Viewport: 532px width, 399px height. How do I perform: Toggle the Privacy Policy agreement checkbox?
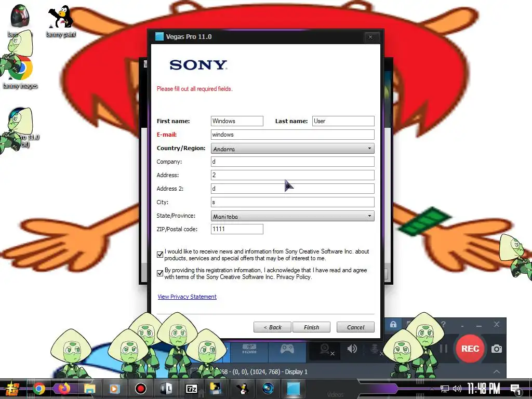[x=160, y=273]
